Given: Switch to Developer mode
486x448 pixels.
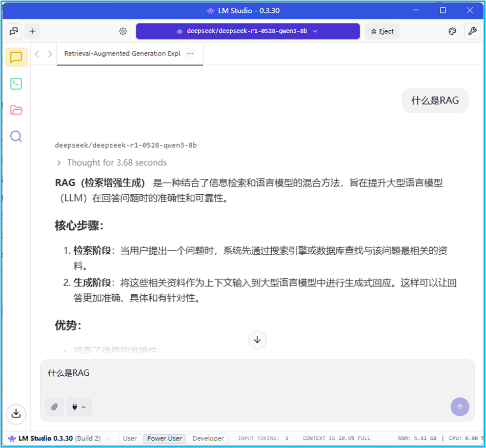Looking at the screenshot, I should pos(208,438).
